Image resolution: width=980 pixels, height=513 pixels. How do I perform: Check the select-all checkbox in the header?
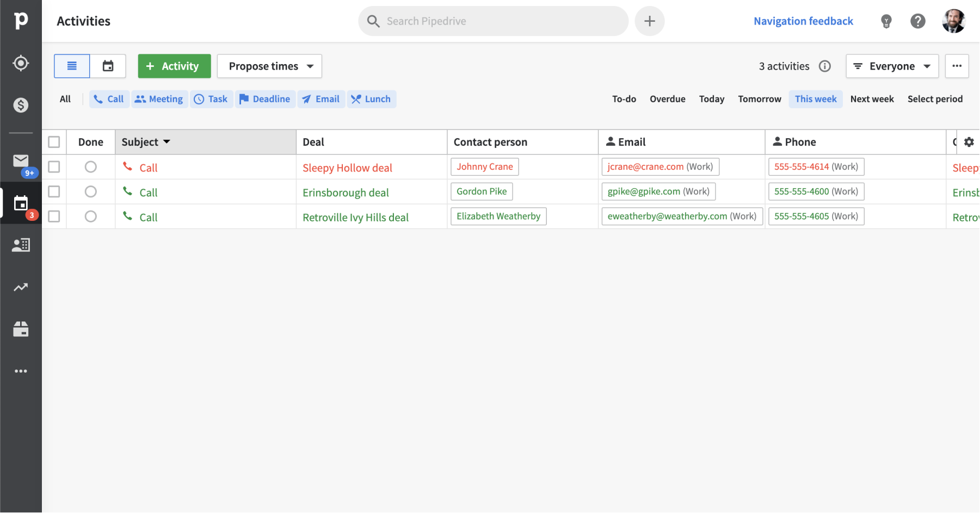54,141
